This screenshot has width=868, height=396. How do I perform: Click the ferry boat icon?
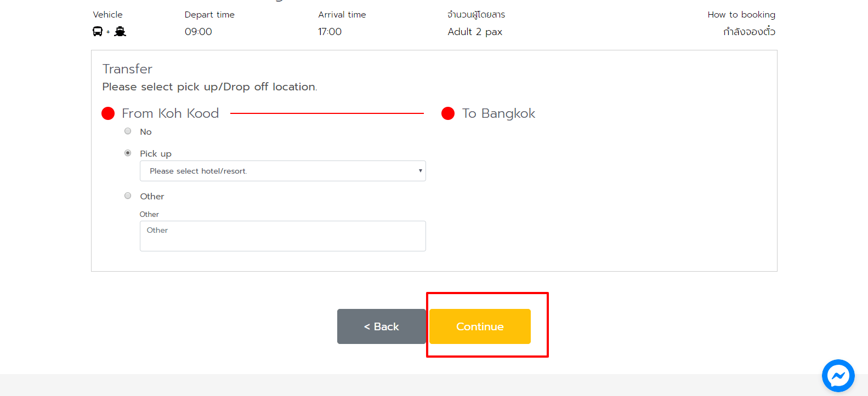click(x=120, y=32)
